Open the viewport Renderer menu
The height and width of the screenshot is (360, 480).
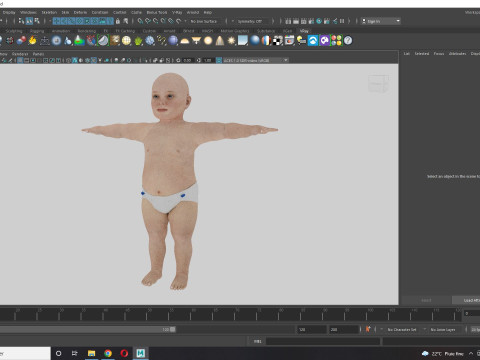20,54
